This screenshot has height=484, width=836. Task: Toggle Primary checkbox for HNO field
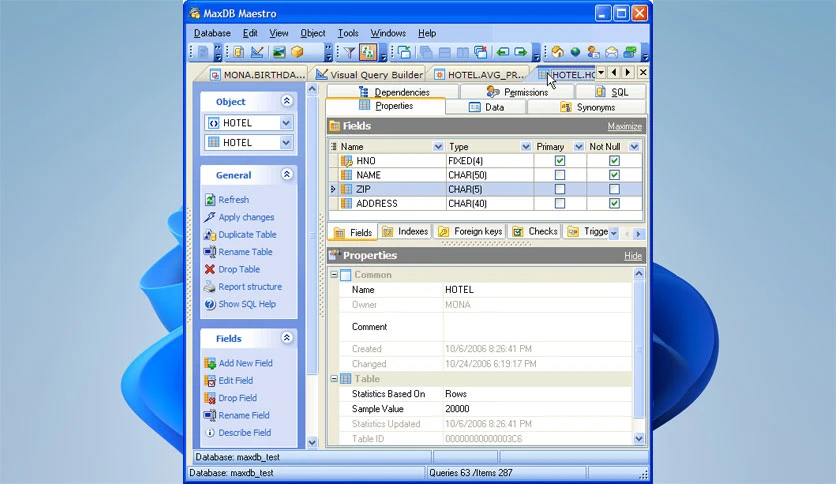click(x=559, y=160)
